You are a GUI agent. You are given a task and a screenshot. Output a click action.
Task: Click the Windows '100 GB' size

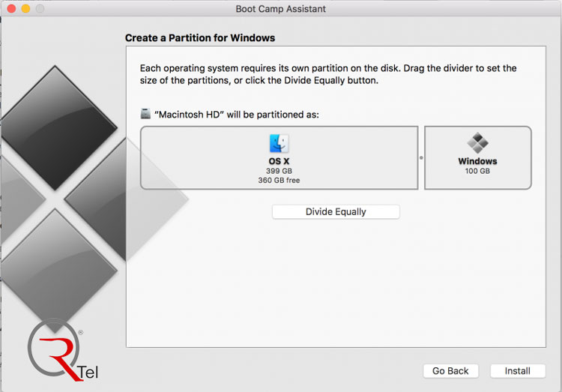click(x=477, y=171)
